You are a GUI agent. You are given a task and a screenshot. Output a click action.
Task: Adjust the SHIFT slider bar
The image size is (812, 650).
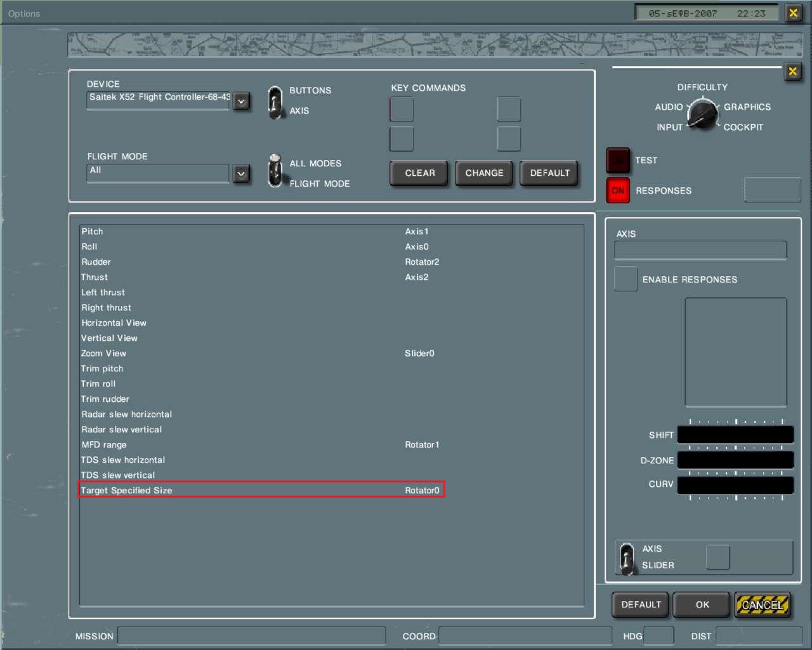coord(736,435)
